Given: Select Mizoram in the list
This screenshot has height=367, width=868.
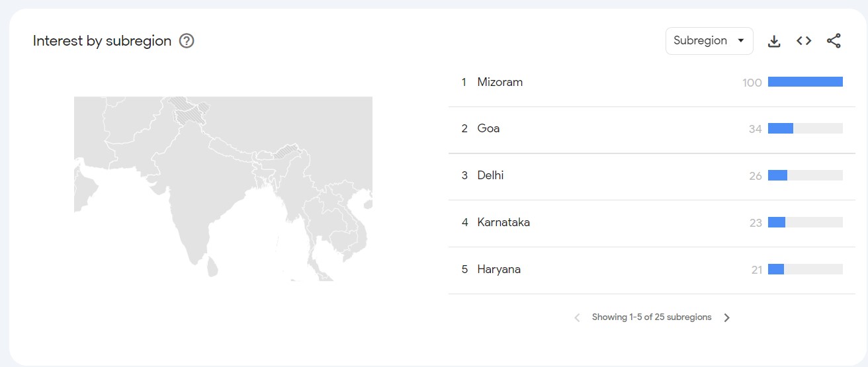Looking at the screenshot, I should pyautogui.click(x=499, y=82).
